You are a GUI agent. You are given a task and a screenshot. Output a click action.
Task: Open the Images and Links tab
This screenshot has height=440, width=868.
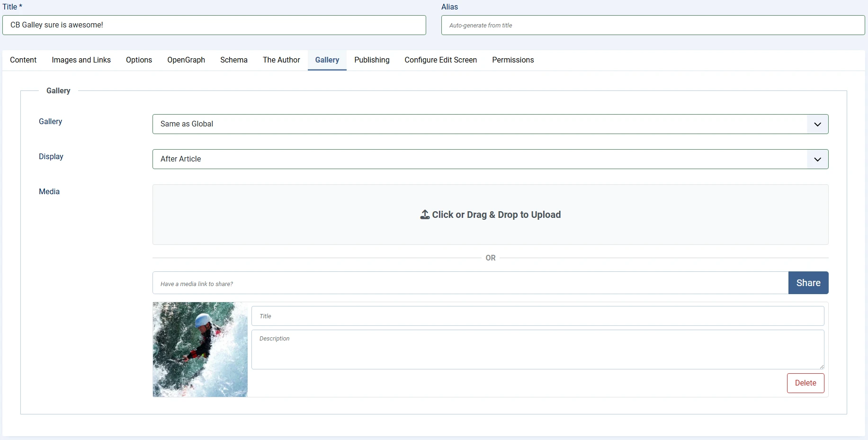tap(81, 60)
